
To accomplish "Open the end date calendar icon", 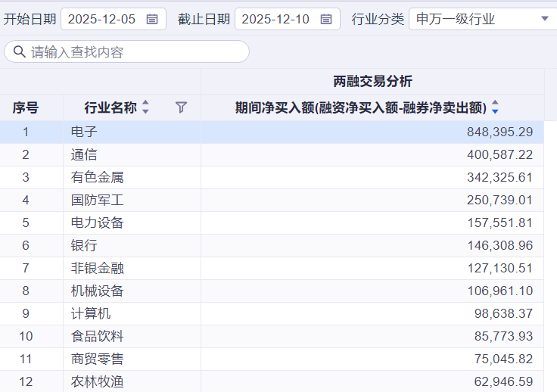I will pos(325,19).
